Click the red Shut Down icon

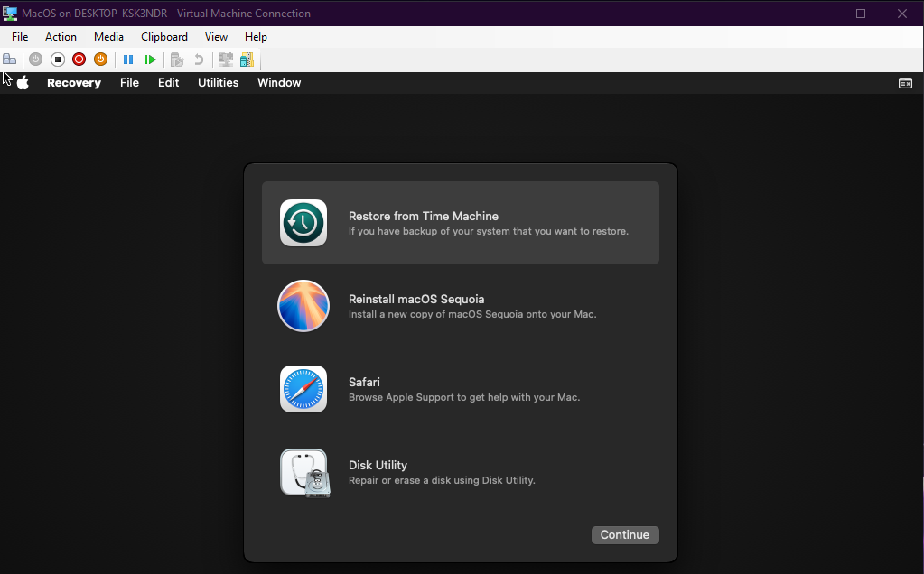point(79,60)
